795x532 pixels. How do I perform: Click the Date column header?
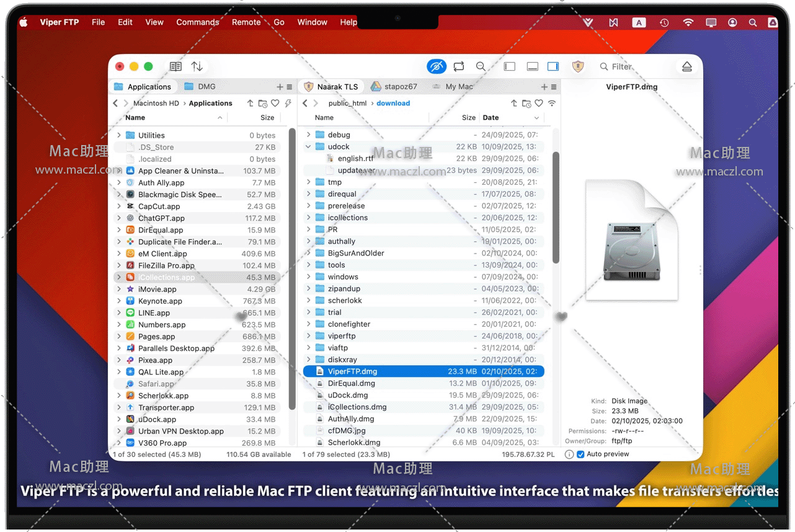pos(491,118)
